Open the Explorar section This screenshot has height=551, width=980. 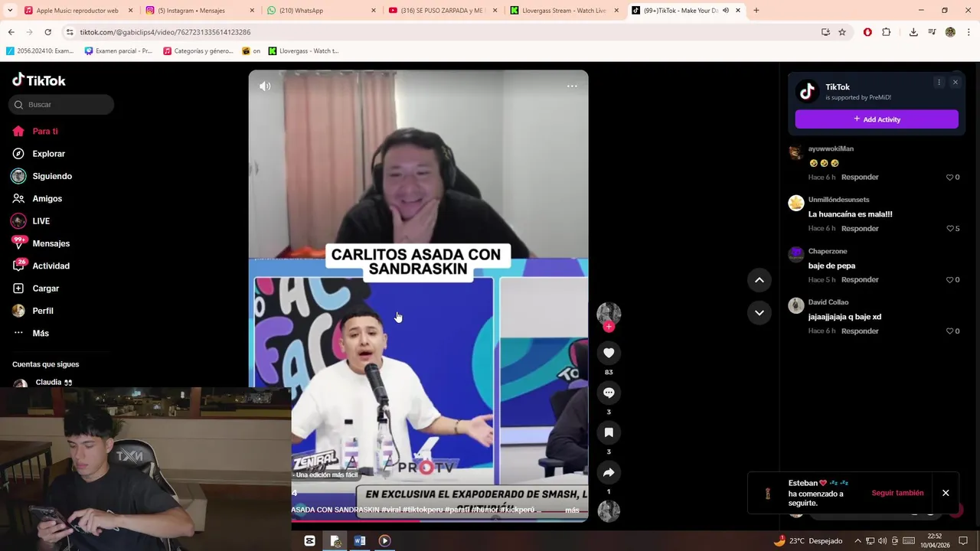(x=38, y=154)
